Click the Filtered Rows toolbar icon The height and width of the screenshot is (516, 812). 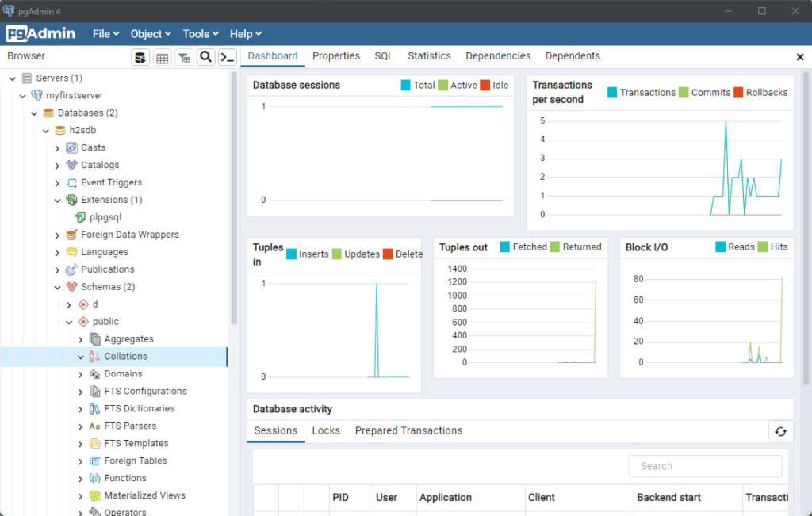tap(184, 57)
